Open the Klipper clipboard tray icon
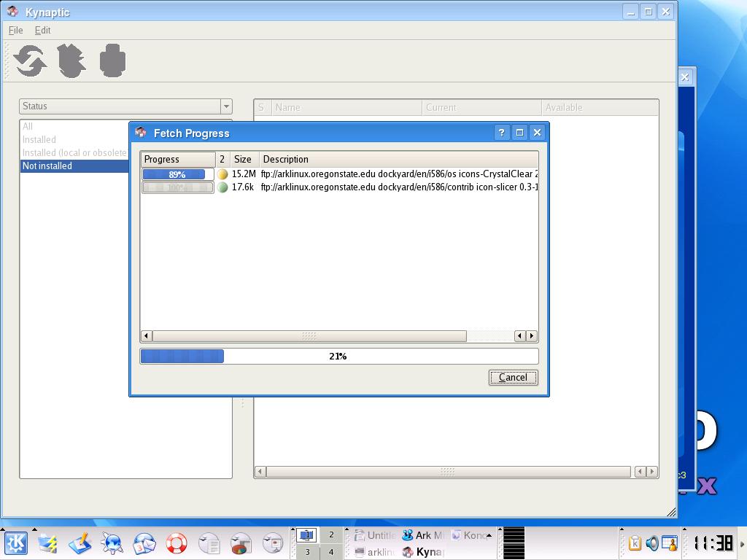The image size is (747, 560). 635,543
